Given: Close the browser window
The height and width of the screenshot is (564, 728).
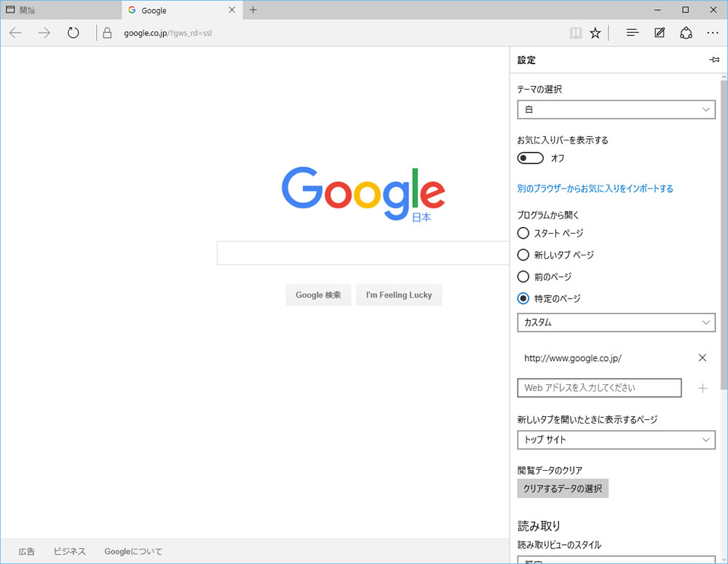Looking at the screenshot, I should tap(713, 9).
